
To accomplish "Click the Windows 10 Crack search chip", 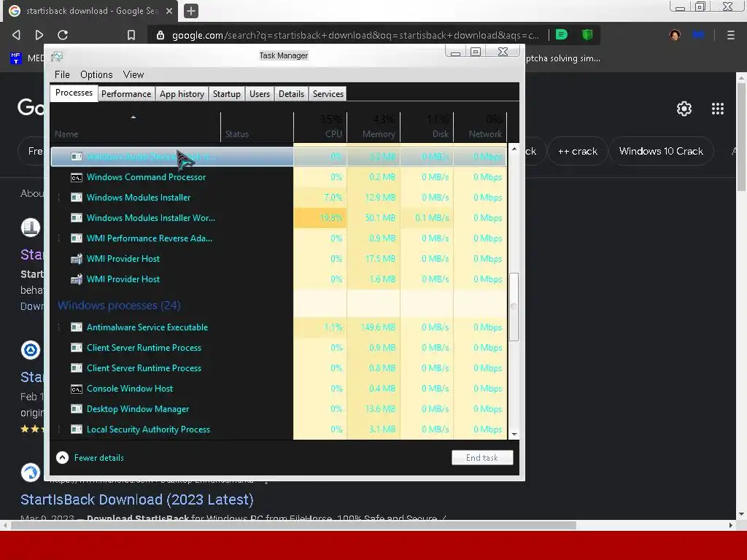I will click(x=661, y=152).
